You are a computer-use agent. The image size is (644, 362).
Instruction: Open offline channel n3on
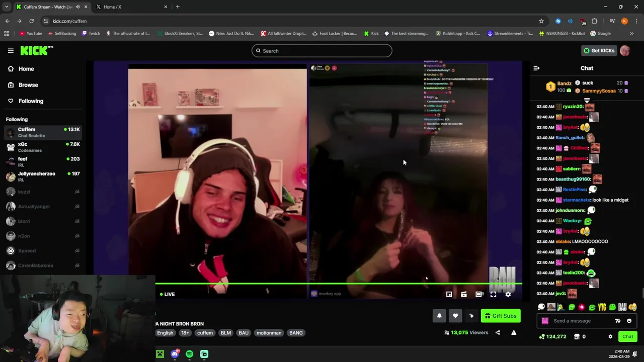(x=43, y=236)
